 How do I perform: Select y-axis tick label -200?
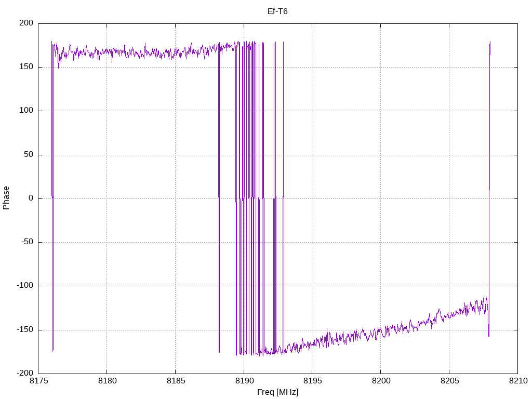25,373
